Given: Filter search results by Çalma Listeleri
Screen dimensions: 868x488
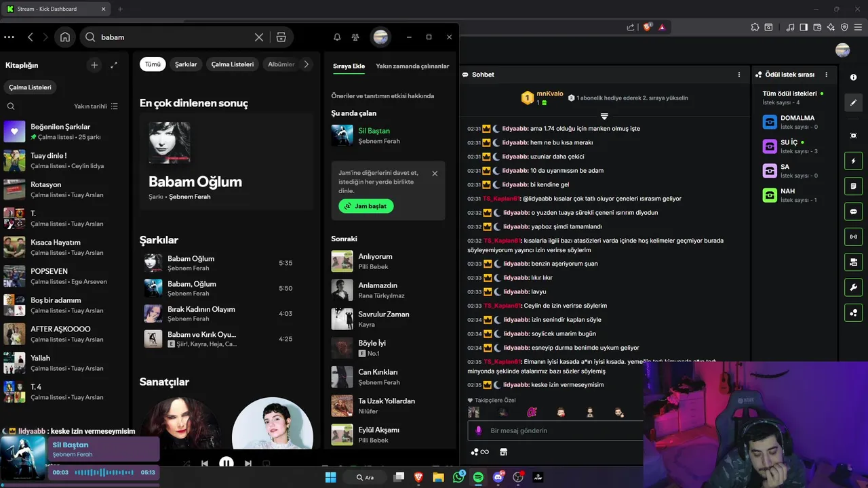Looking at the screenshot, I should [x=233, y=64].
